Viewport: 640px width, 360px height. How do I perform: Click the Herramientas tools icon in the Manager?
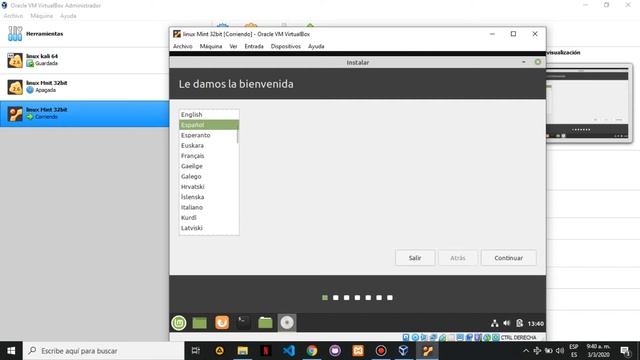click(15, 33)
